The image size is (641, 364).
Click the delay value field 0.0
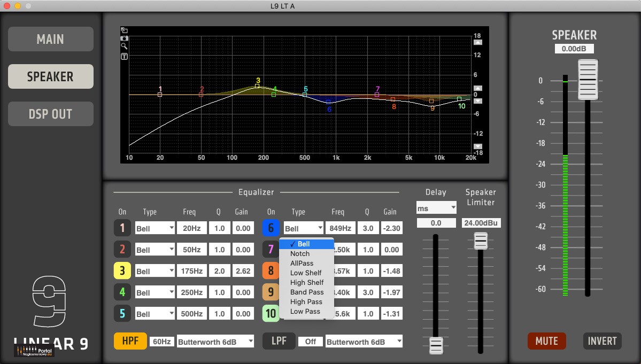click(436, 223)
